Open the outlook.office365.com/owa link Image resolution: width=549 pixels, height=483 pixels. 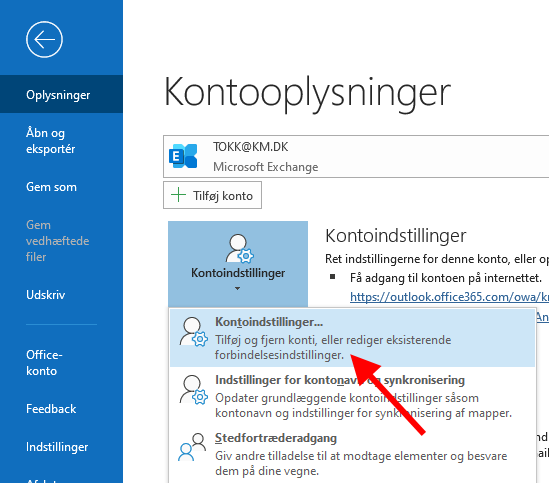(449, 297)
